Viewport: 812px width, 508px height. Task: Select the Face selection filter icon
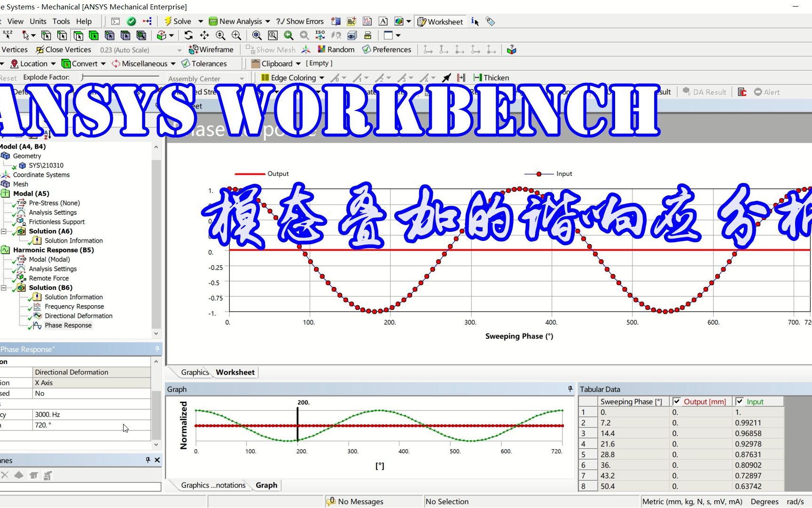78,35
